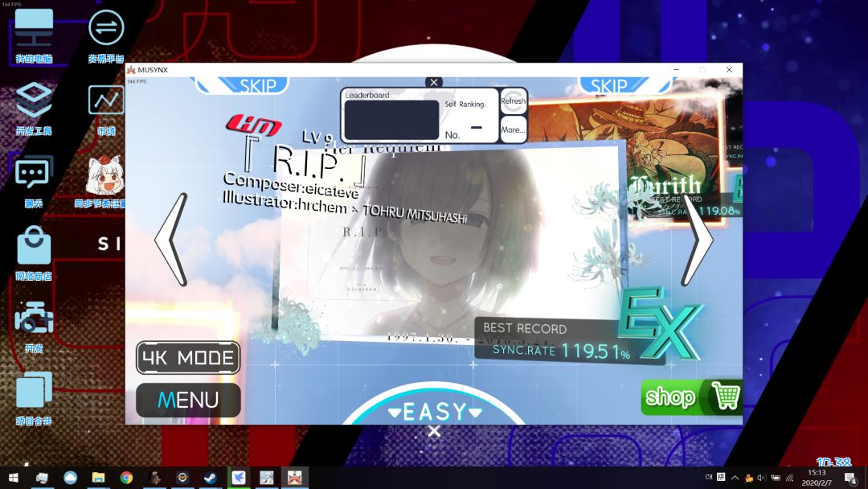
Task: Close the leaderboard panel with X
Action: pos(434,83)
